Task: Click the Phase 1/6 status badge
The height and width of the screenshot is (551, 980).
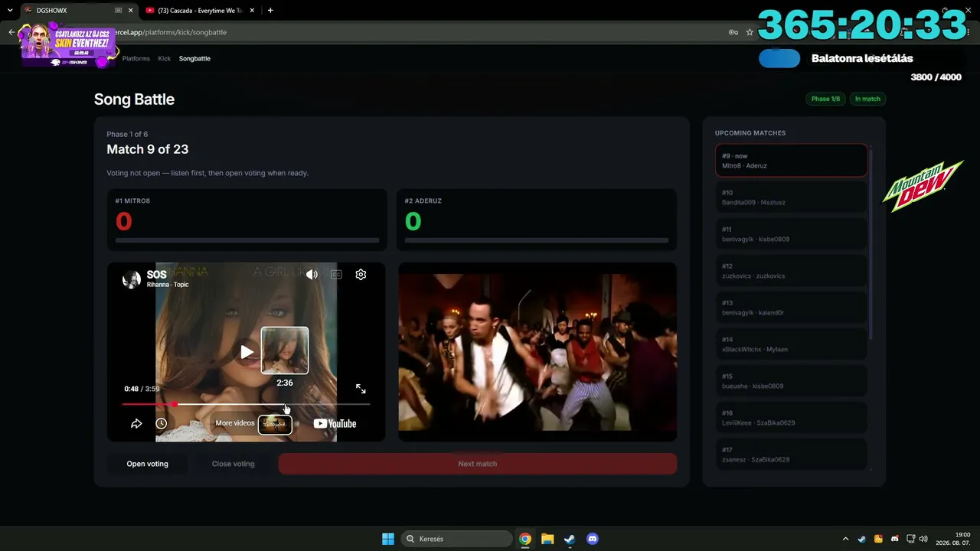Action: 825,99
